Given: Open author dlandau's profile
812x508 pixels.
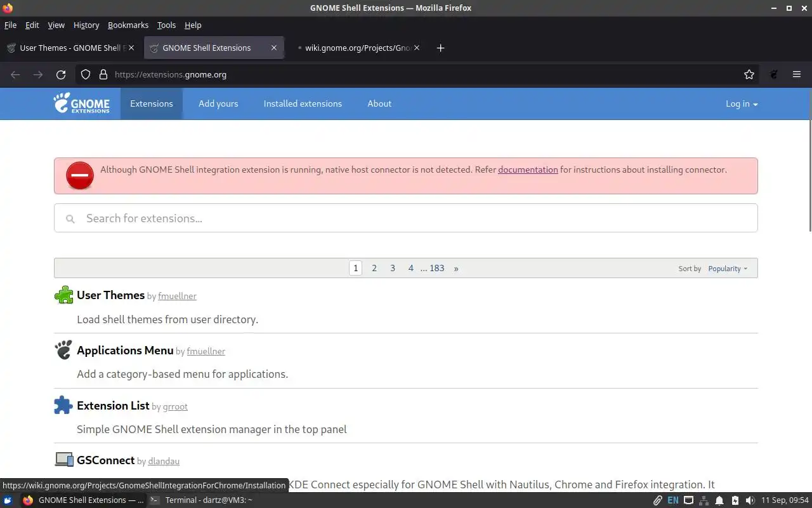Looking at the screenshot, I should [x=164, y=462].
